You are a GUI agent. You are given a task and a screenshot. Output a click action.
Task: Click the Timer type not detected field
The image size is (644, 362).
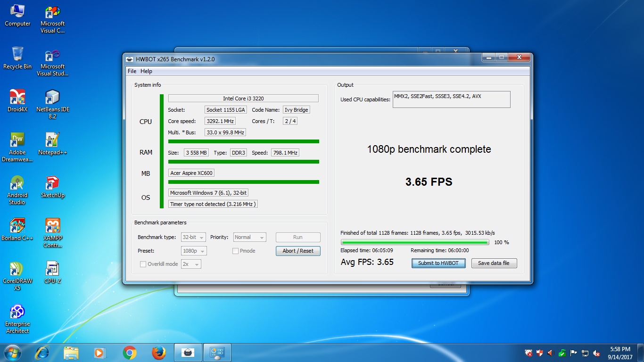(213, 204)
